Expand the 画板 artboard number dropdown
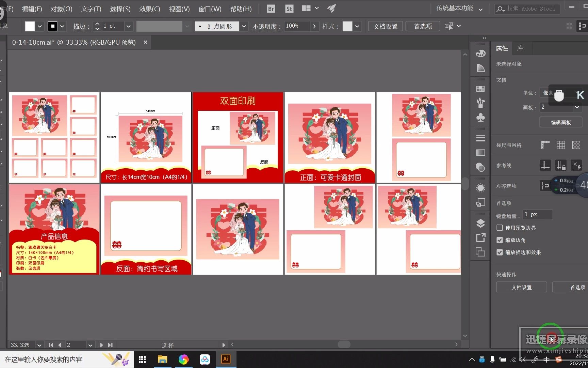Viewport: 588px width, 368px height. (x=577, y=107)
